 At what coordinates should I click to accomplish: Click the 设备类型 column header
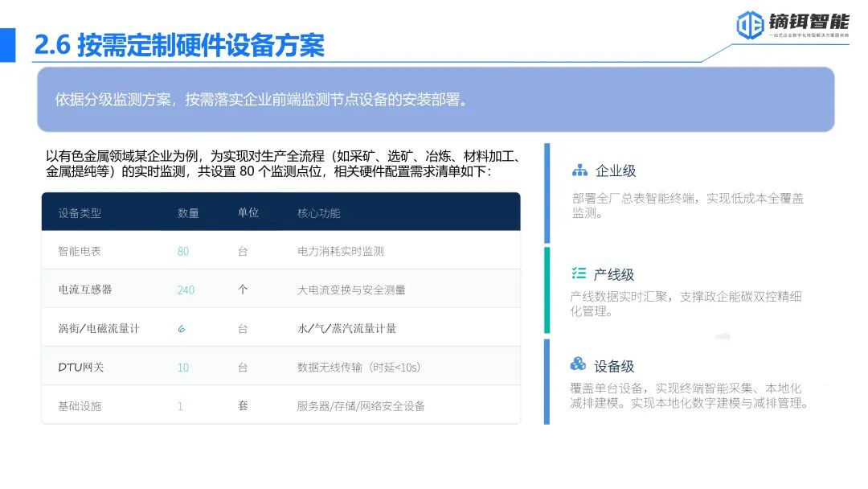tap(80, 213)
